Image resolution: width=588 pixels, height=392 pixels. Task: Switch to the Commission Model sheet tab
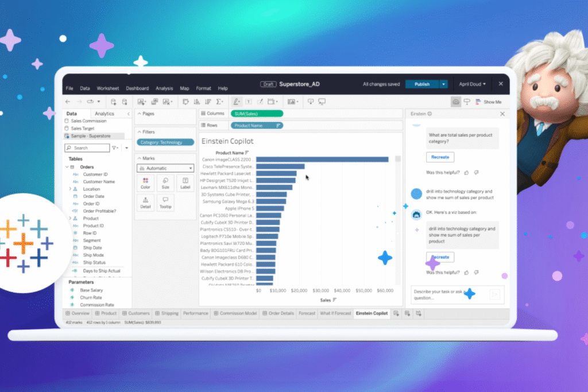click(235, 313)
